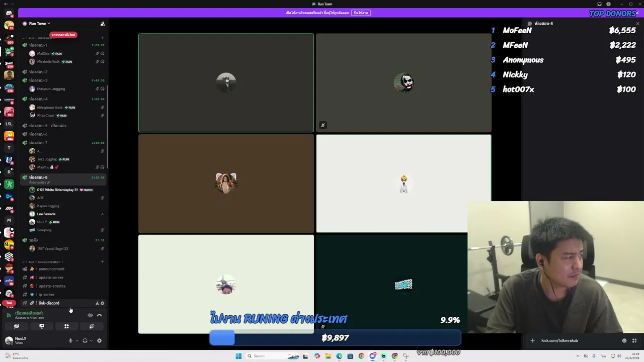
Task: Launch an activity from the voice panel
Action: tap(66, 326)
